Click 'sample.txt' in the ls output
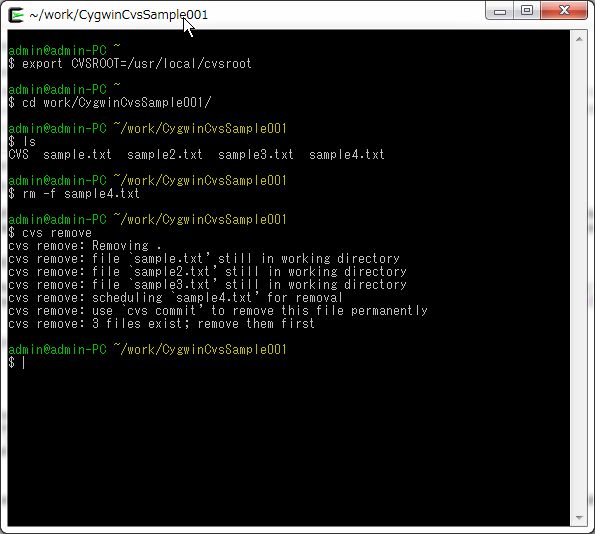Viewport: 595px width, 534px height. [x=77, y=154]
